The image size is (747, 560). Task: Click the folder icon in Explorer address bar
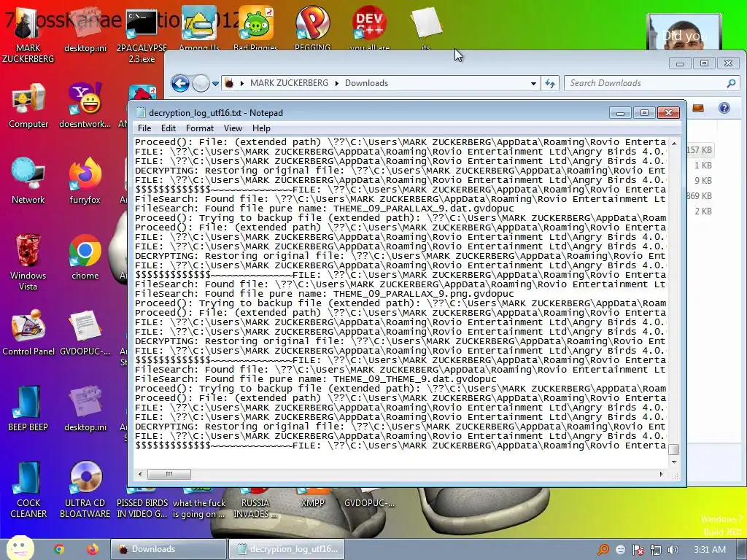229,83
